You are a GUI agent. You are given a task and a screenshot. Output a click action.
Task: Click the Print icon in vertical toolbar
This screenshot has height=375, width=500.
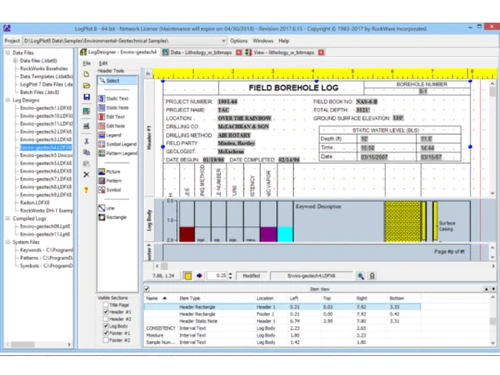point(87,126)
